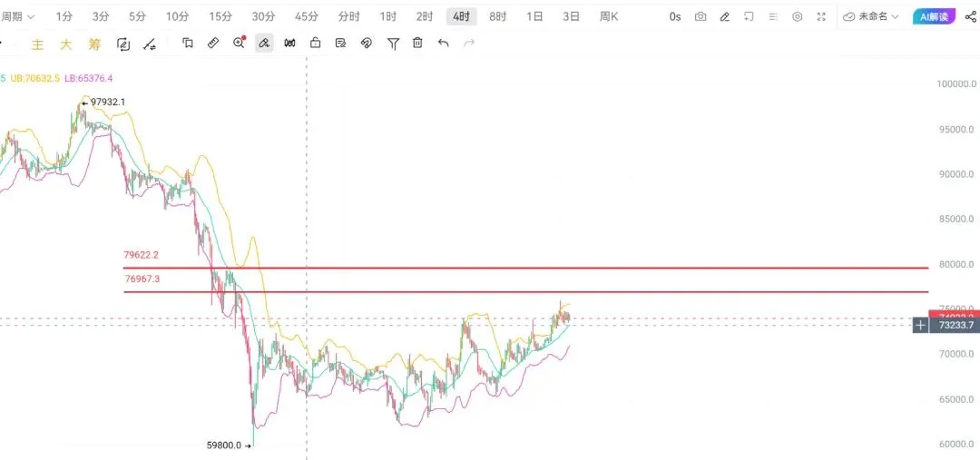Select the 5分 timeframe

click(137, 17)
